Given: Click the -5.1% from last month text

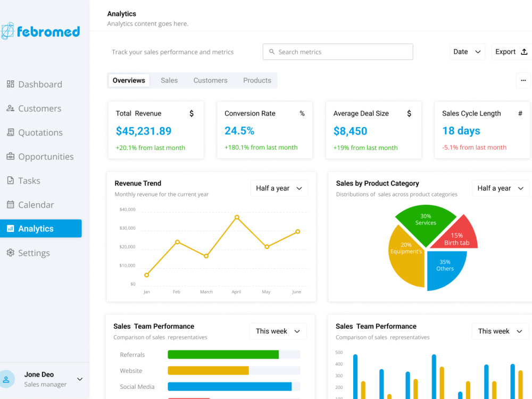Looking at the screenshot, I should (474, 147).
